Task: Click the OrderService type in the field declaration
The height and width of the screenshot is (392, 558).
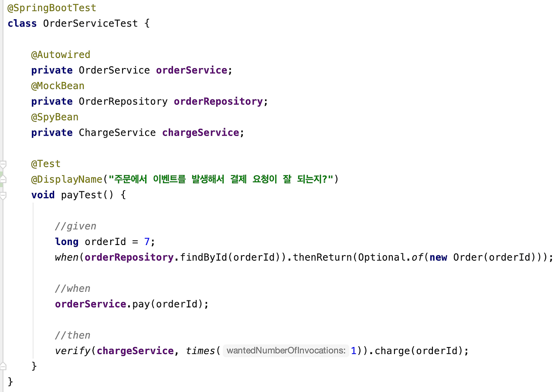Action: 114,70
